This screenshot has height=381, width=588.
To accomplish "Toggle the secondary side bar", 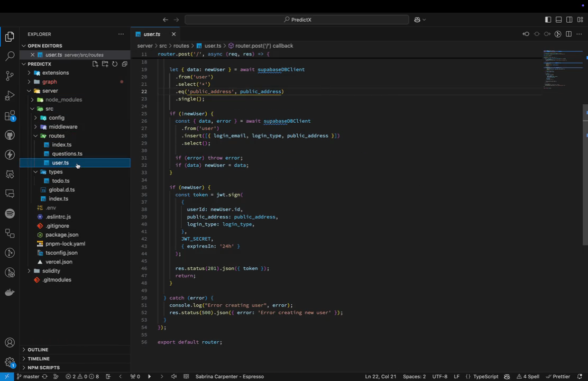I will (569, 20).
